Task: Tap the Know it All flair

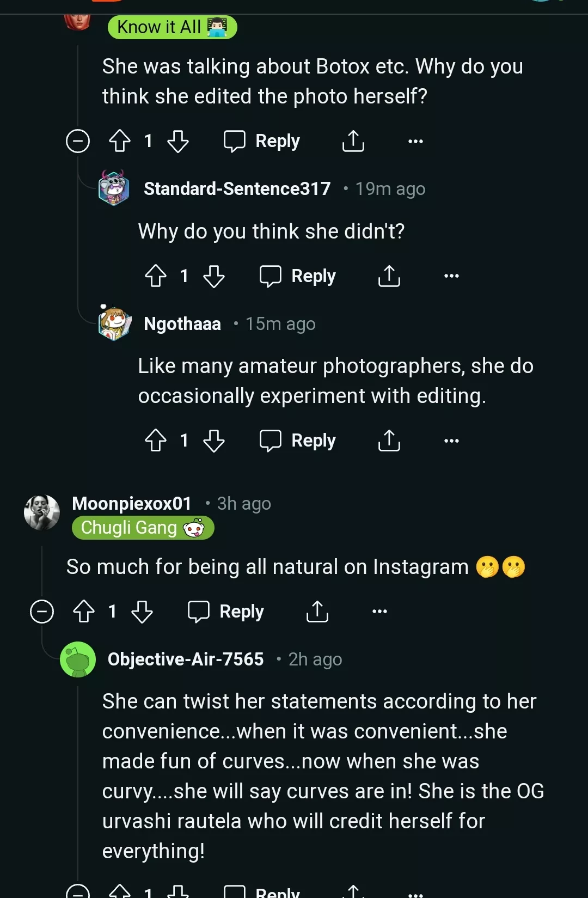Action: point(172,27)
